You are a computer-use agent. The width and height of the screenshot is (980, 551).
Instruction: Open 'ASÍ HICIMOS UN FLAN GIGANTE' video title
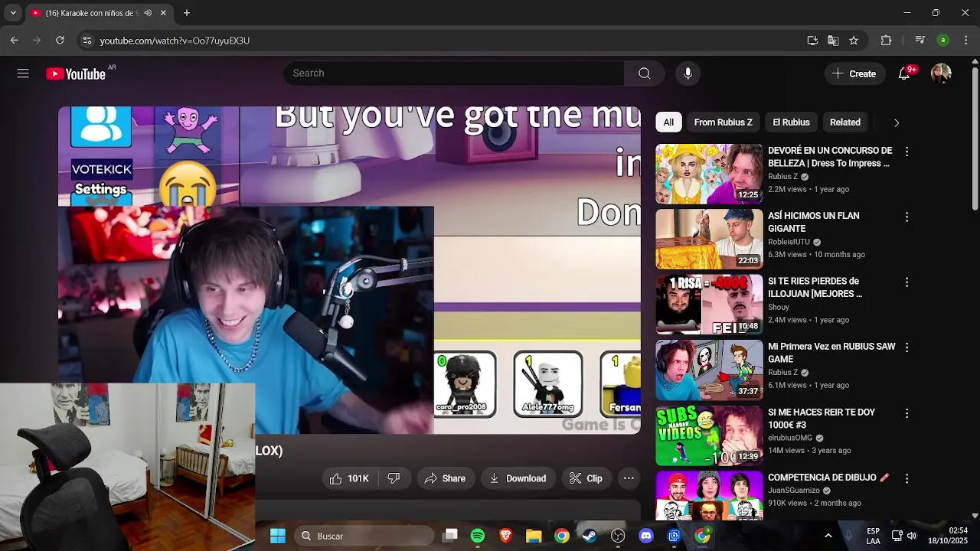[814, 222]
